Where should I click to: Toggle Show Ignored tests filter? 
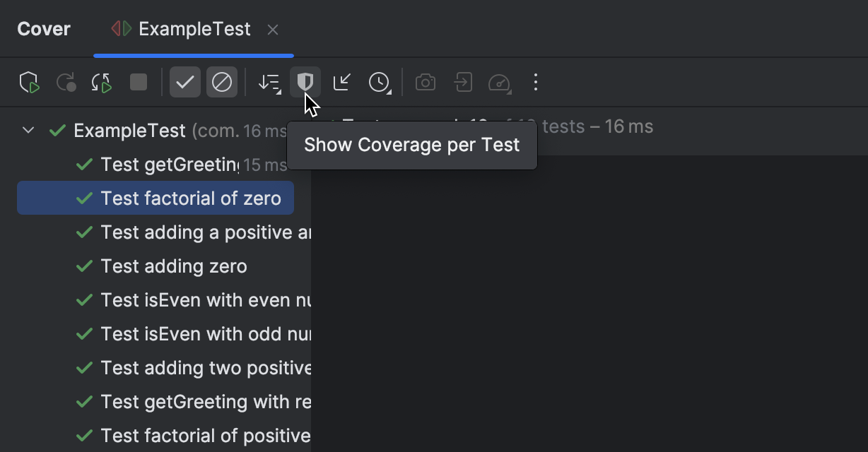(x=221, y=82)
